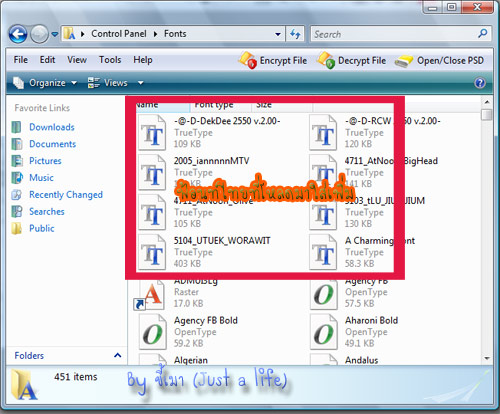Click the scrollbar up arrow
Screen dimensions: 500x414
tap(487, 102)
